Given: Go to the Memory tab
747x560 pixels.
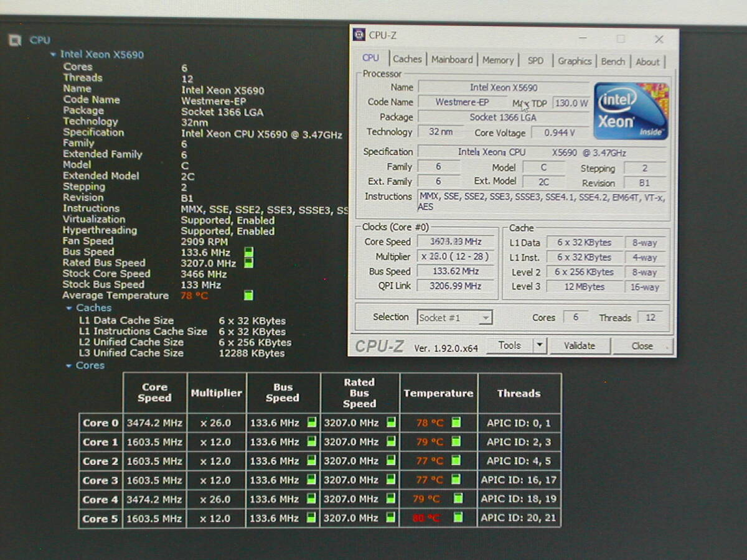Looking at the screenshot, I should coord(498,60).
